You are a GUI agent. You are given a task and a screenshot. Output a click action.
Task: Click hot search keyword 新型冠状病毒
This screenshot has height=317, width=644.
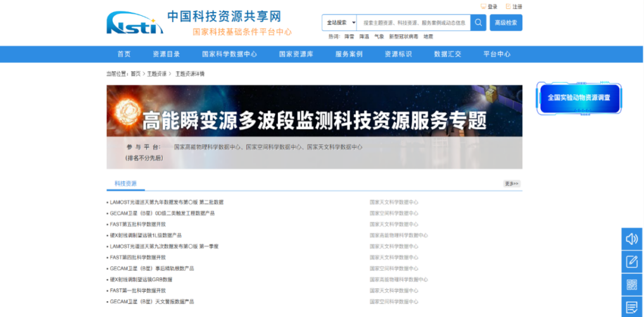pos(403,37)
